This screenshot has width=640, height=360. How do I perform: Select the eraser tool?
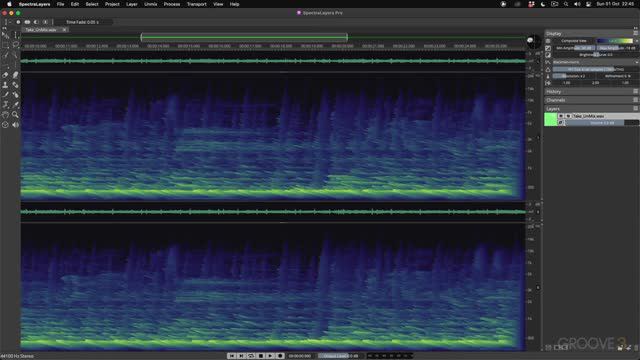[x=5, y=75]
